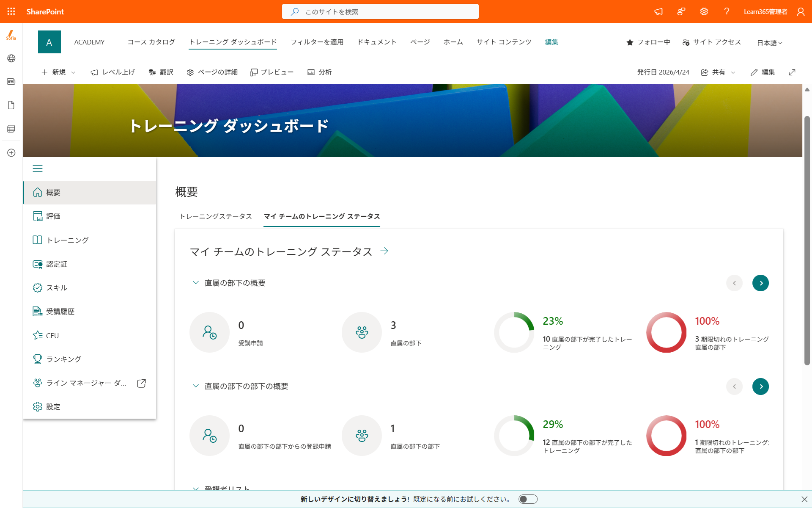Go to previous cards in 直属の部下の概要

click(x=735, y=283)
